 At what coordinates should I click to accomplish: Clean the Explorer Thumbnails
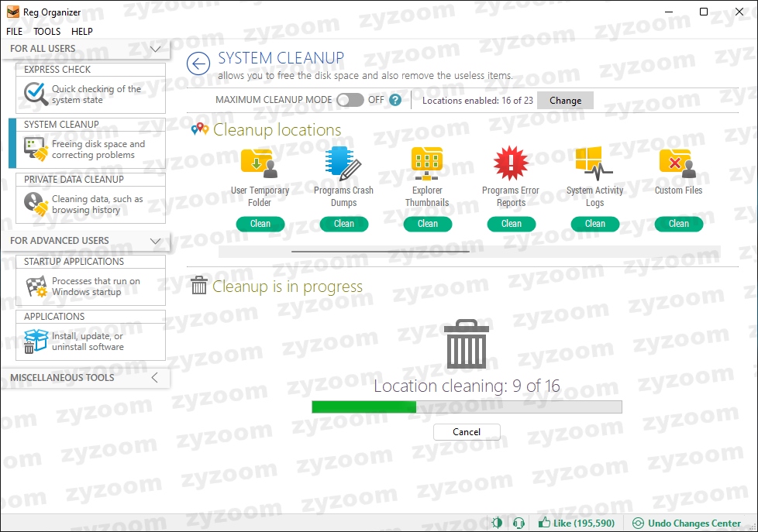point(427,224)
